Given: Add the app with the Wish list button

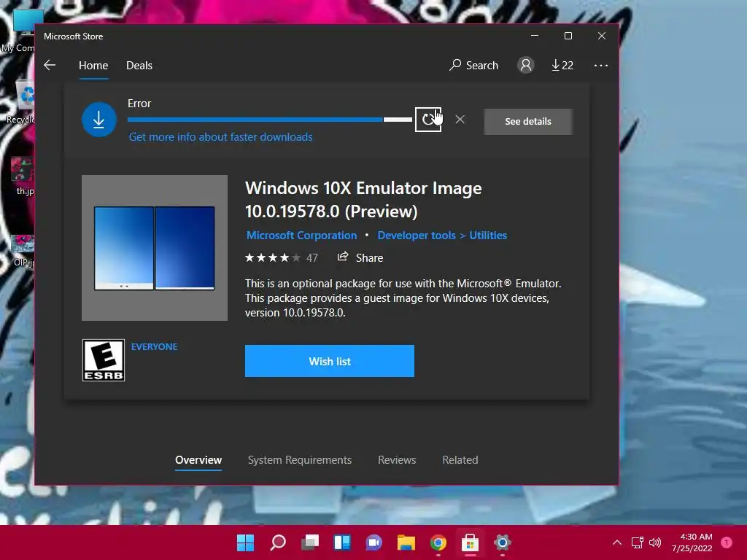Looking at the screenshot, I should [x=330, y=361].
